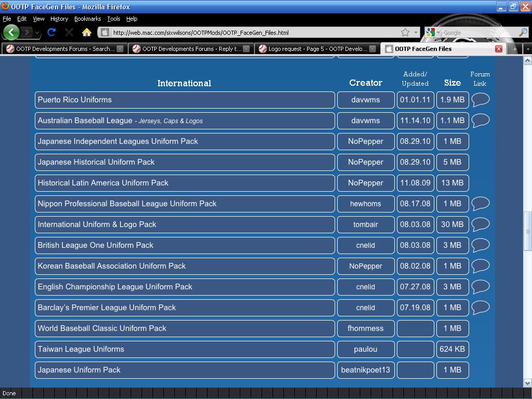The height and width of the screenshot is (399, 532).
Task: Open the list all tabs dropdown
Action: tap(527, 49)
